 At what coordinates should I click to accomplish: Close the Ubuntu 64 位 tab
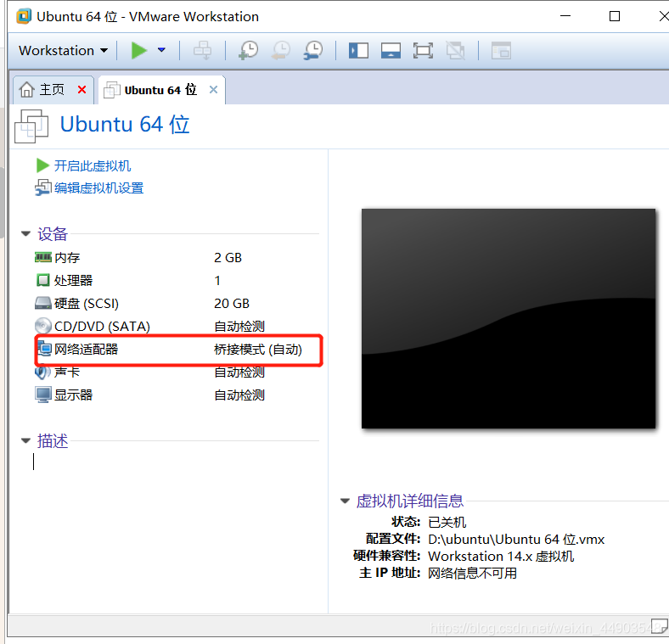[x=213, y=90]
